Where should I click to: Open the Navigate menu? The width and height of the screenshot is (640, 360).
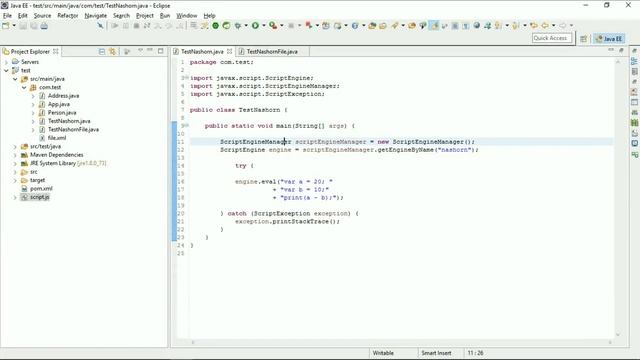coord(96,16)
